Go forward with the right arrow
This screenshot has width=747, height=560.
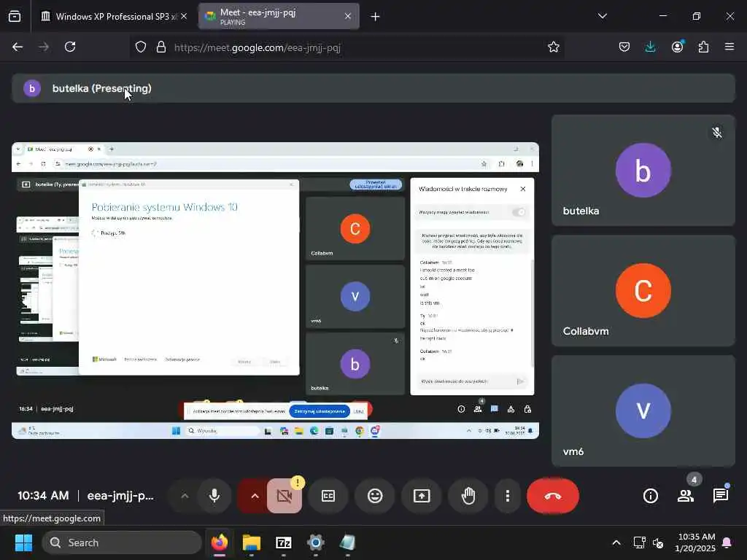[44, 47]
